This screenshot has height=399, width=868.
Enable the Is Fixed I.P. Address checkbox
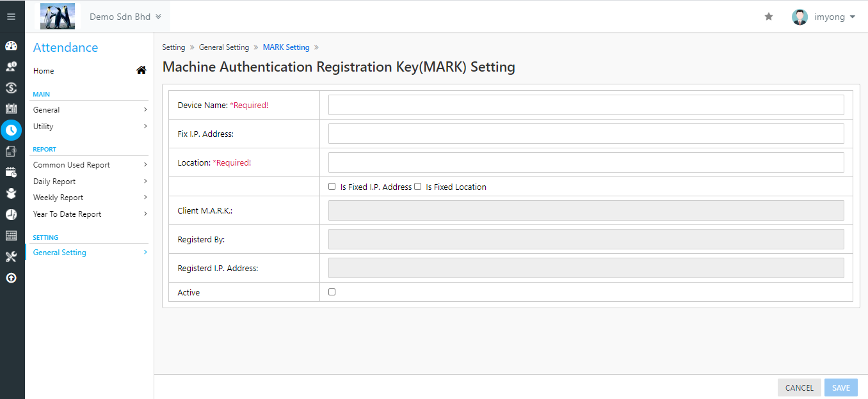tap(332, 187)
